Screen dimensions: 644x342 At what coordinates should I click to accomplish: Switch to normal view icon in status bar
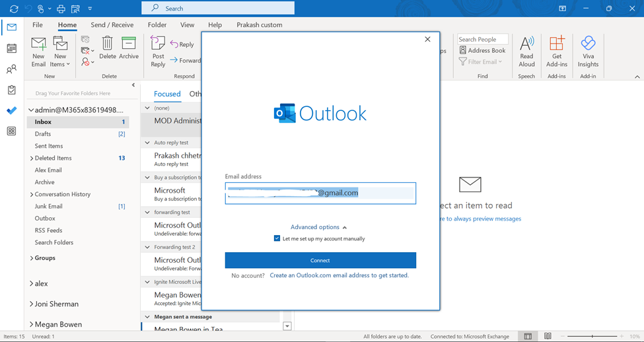point(528,336)
